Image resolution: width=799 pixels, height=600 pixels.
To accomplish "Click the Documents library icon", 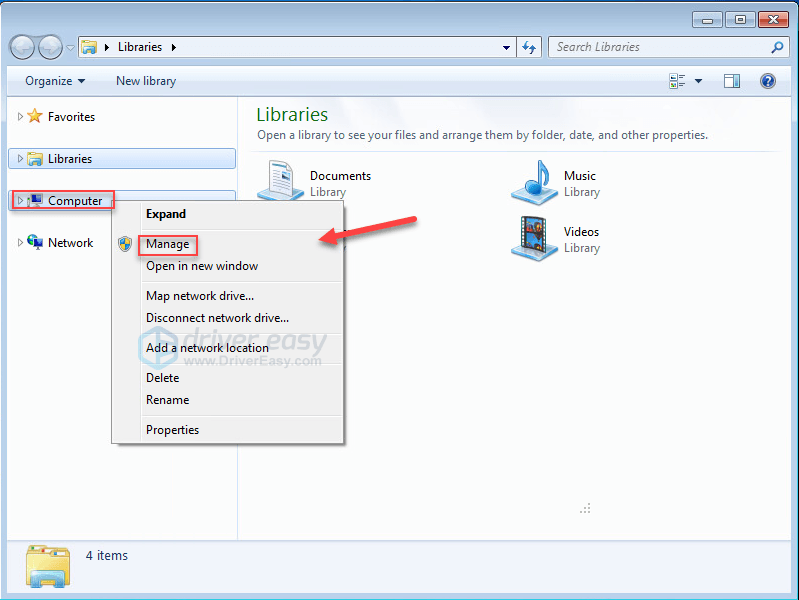I will click(280, 180).
